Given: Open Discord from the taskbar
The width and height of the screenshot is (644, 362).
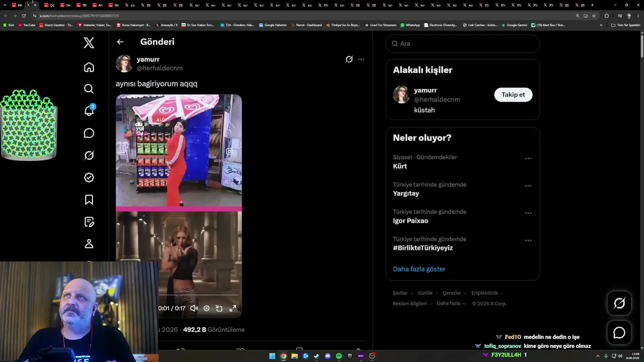Looking at the screenshot, I should pyautogui.click(x=328, y=356).
